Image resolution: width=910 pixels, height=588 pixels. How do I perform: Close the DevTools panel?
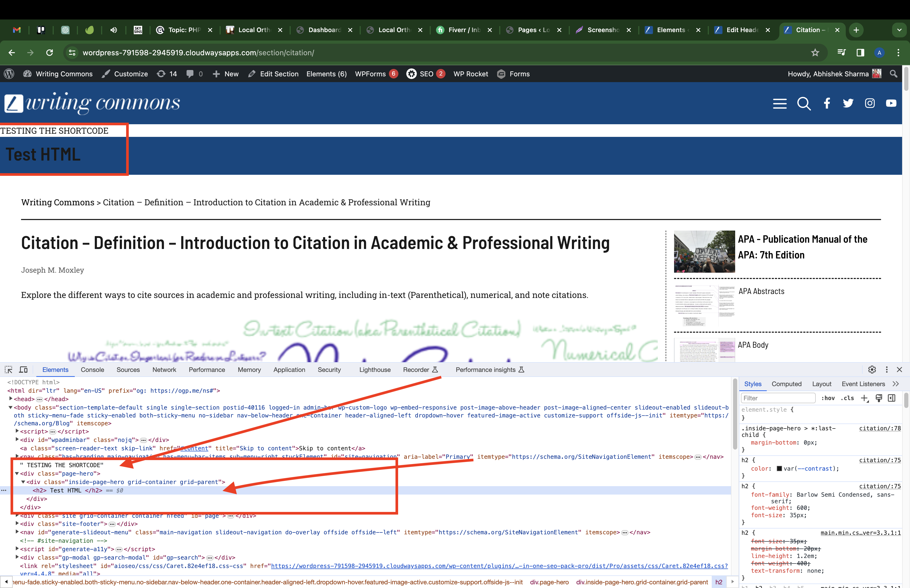click(899, 370)
